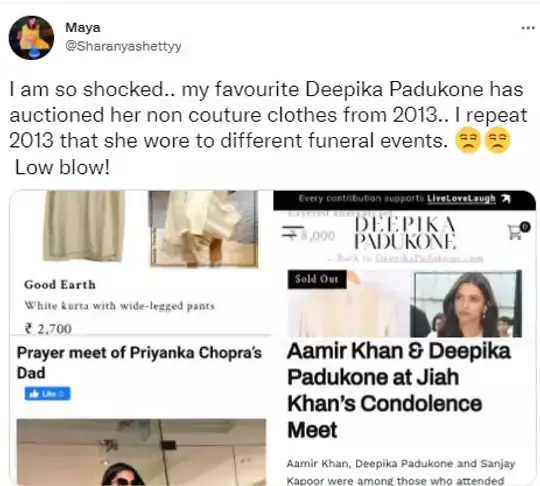Click the White kurta with wide-legged pants description
Screen dimensions: 540x486
(x=120, y=306)
